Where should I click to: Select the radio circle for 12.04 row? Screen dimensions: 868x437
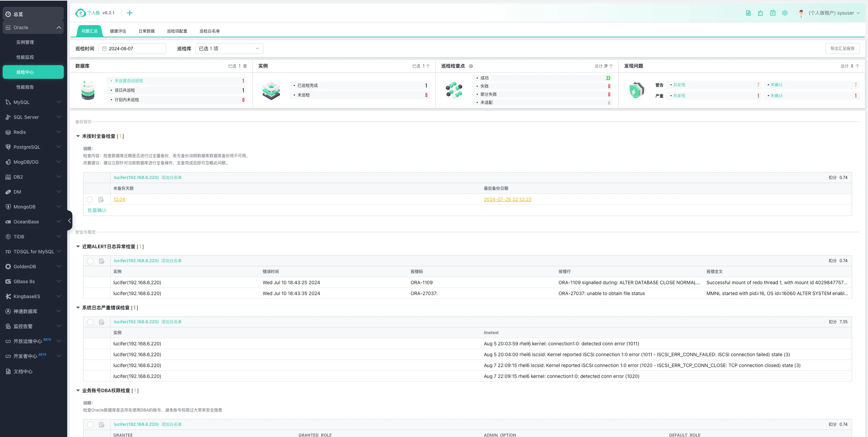click(x=90, y=200)
